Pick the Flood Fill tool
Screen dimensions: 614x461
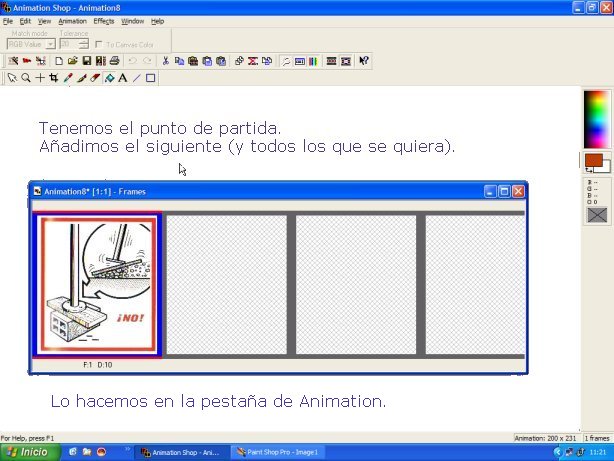click(109, 77)
